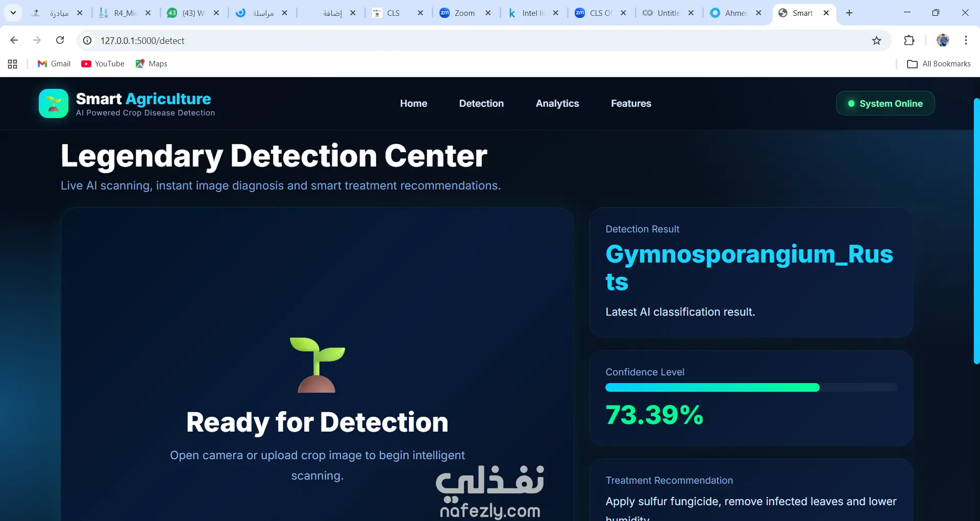Open the Extensions puzzle icon

[x=909, y=40]
